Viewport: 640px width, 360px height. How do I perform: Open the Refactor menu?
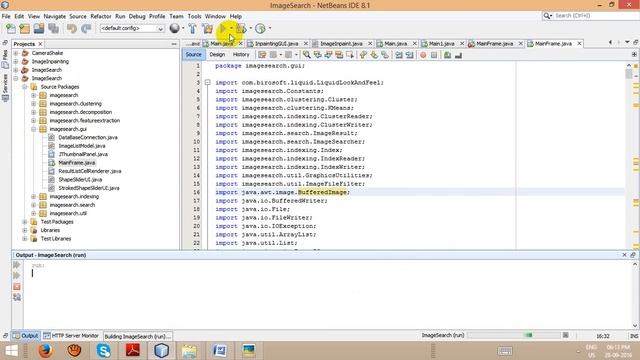(x=100, y=16)
